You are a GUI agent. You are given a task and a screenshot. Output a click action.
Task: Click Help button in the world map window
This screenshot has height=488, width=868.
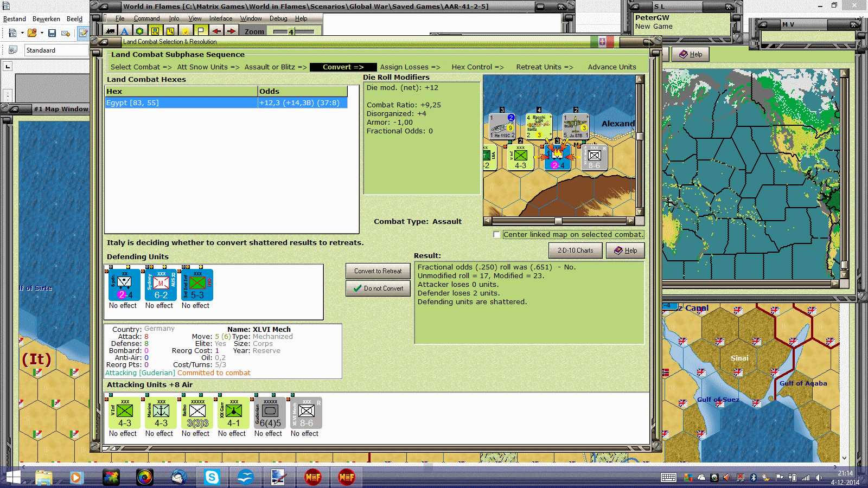[x=691, y=54]
